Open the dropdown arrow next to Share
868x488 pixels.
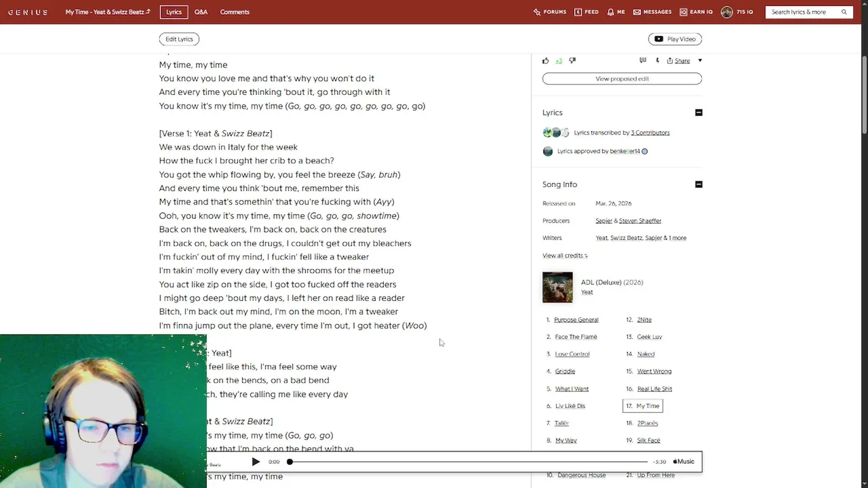click(x=700, y=60)
